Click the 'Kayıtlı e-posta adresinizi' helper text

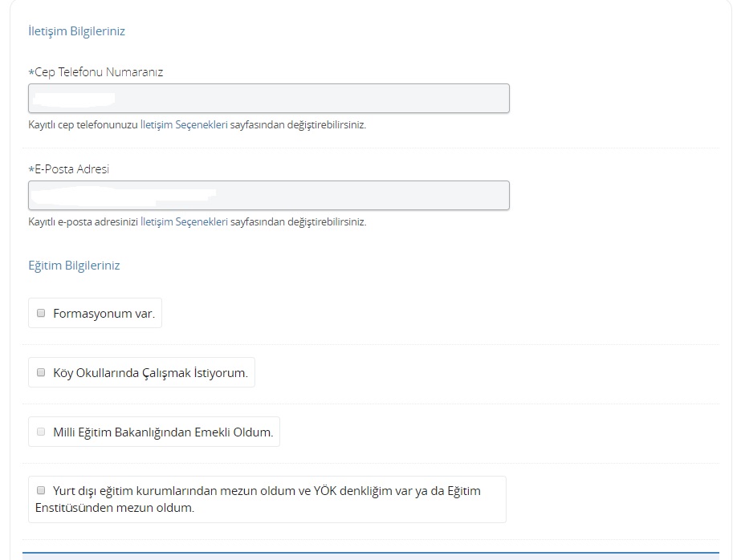[x=83, y=222]
